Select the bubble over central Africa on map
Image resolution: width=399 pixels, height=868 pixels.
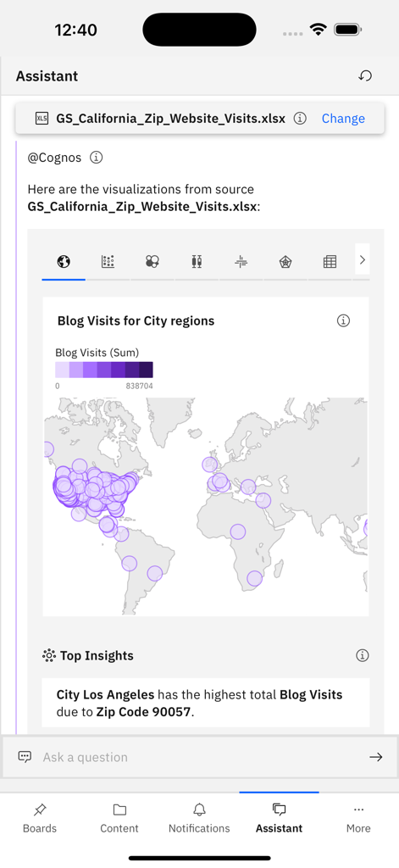(238, 531)
